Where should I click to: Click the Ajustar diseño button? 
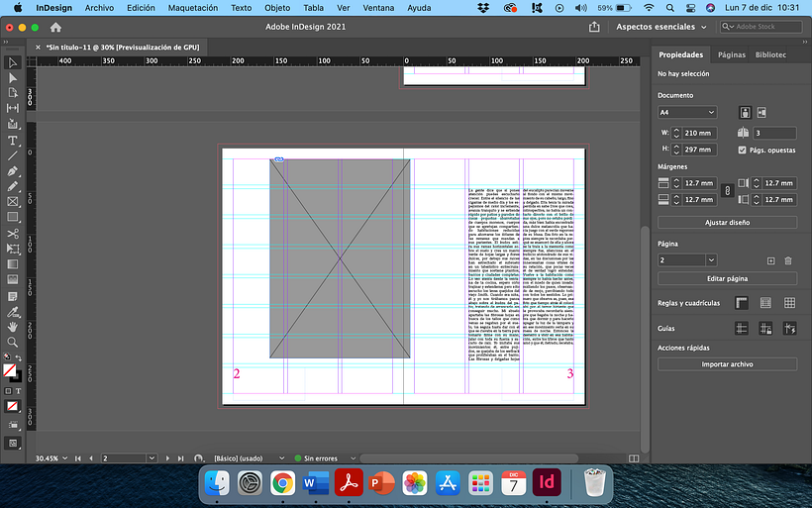727,223
